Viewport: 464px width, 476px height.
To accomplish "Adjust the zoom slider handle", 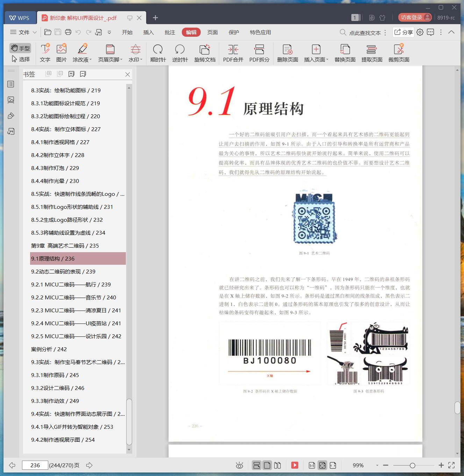I will pyautogui.click(x=413, y=465).
